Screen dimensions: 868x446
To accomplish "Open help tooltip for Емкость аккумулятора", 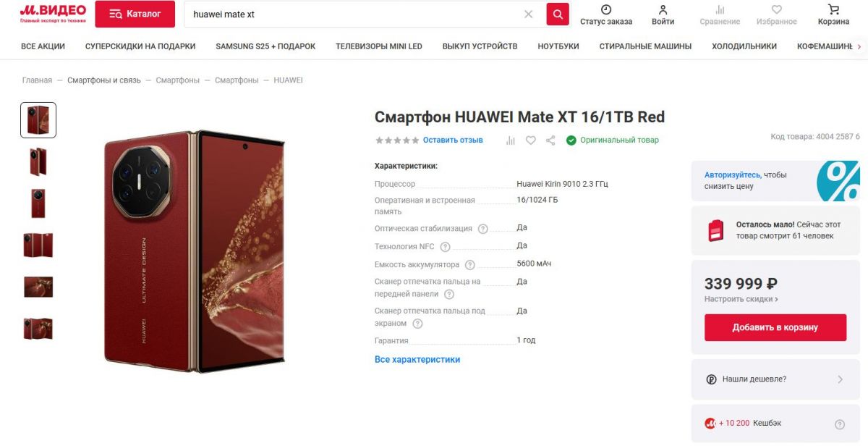I will click(x=470, y=265).
